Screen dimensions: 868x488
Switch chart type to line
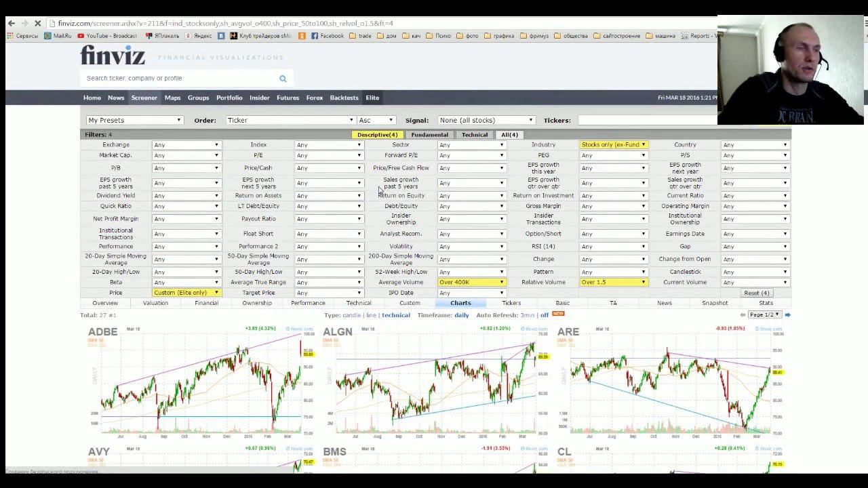[x=371, y=315]
